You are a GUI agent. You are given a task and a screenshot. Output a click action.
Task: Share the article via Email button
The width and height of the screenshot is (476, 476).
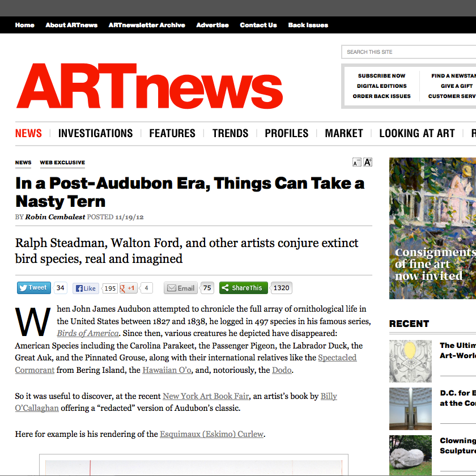click(181, 288)
